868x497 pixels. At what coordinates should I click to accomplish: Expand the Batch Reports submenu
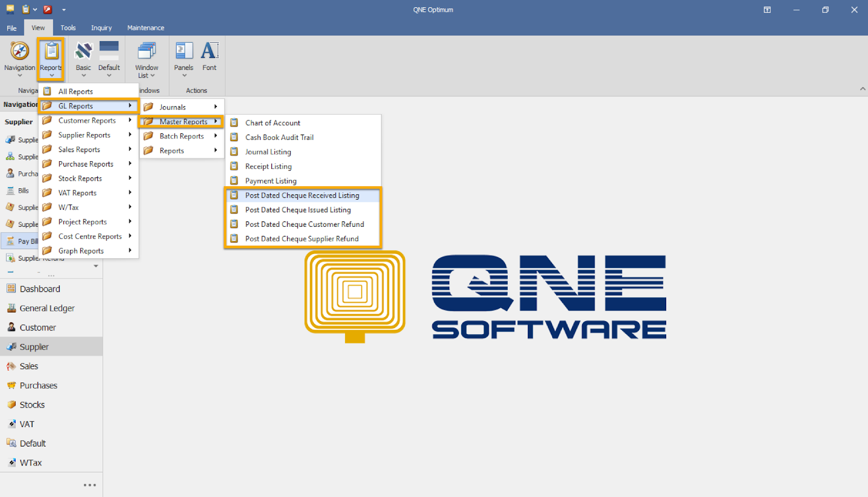pyautogui.click(x=182, y=136)
